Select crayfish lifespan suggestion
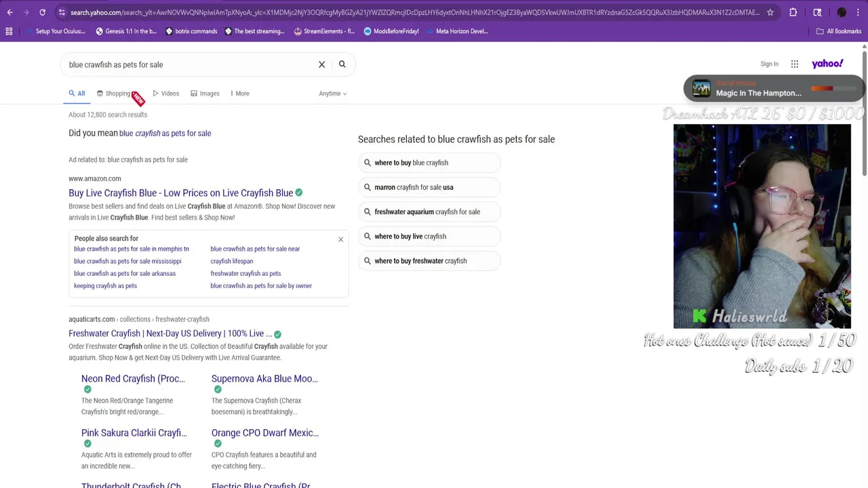868x488 pixels. tap(232, 261)
